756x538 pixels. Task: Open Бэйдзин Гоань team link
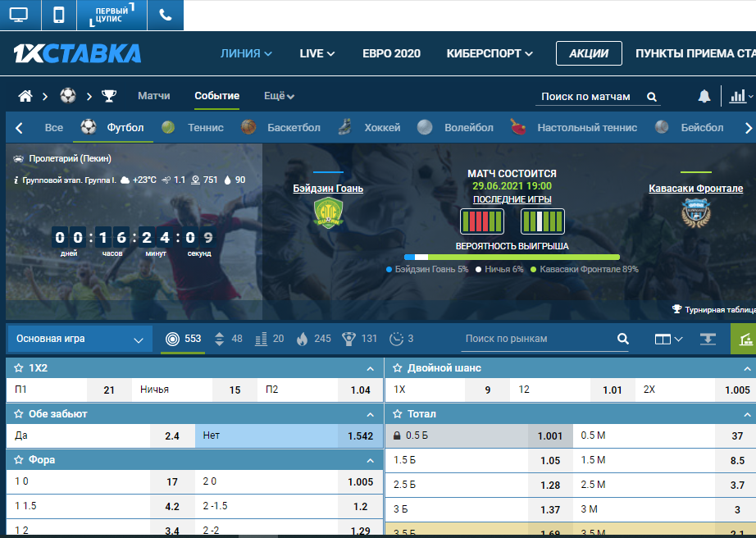pos(328,189)
